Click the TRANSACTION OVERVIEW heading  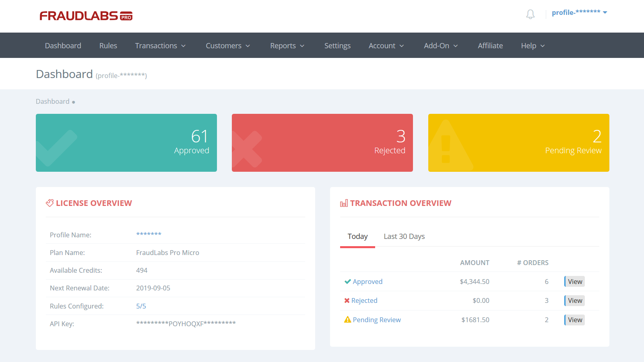click(400, 203)
